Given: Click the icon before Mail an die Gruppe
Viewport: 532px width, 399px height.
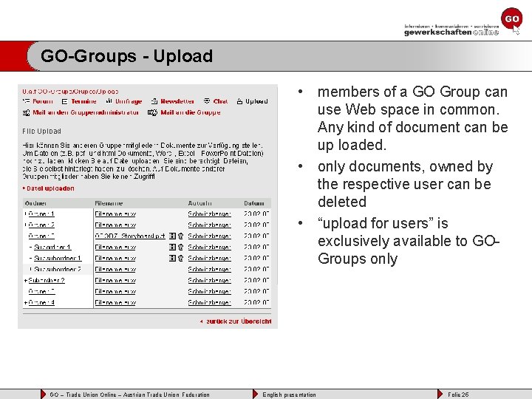Looking at the screenshot, I should pyautogui.click(x=153, y=112).
